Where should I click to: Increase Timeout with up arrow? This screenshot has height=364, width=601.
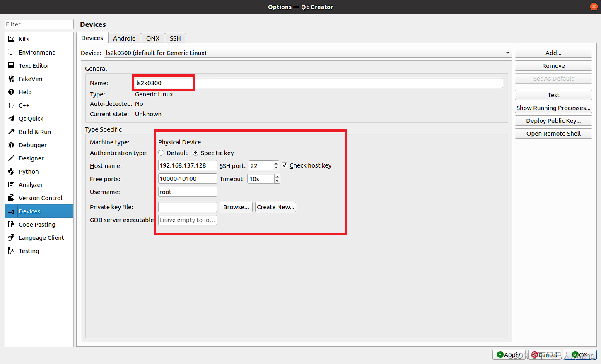[x=277, y=177]
